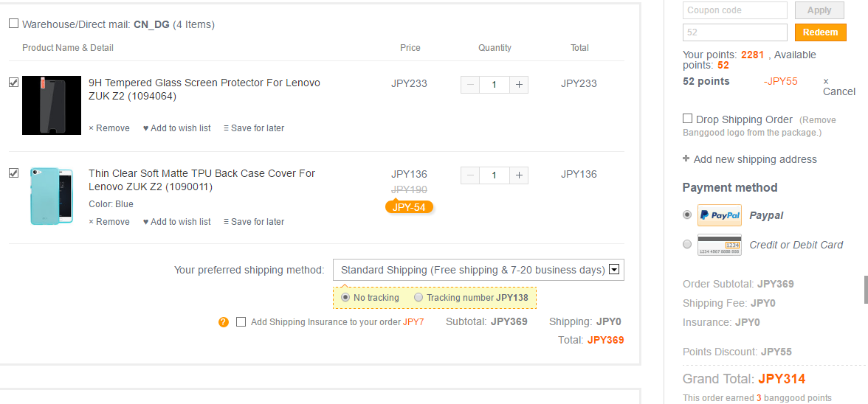Click the orange shipping insurance help icon

224,322
